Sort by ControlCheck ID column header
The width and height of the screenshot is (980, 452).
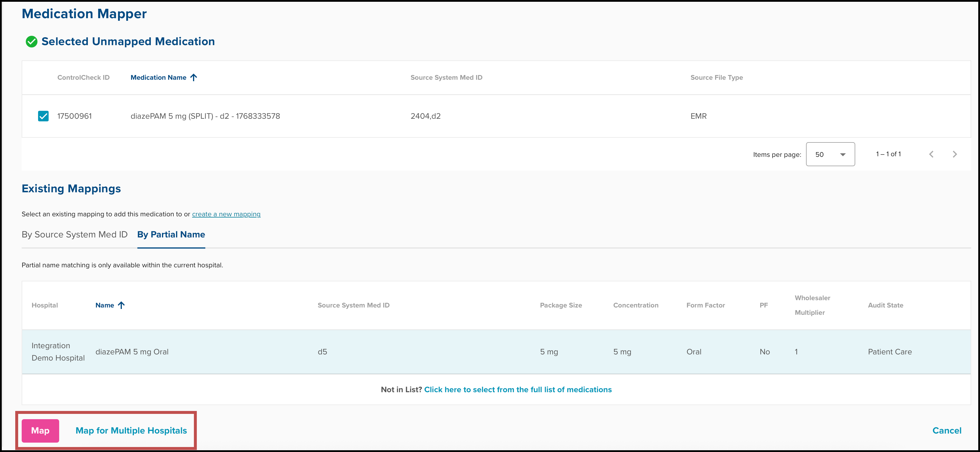[83, 78]
